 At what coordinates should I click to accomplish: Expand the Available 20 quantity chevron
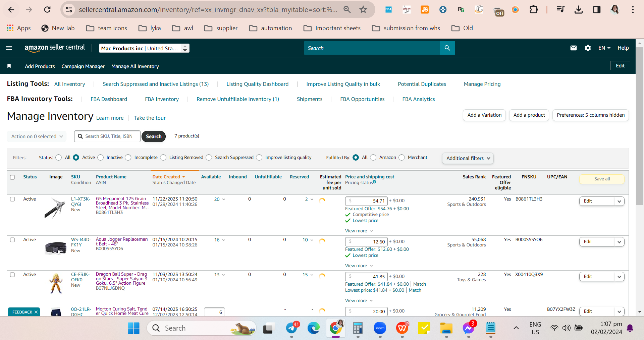click(x=223, y=200)
